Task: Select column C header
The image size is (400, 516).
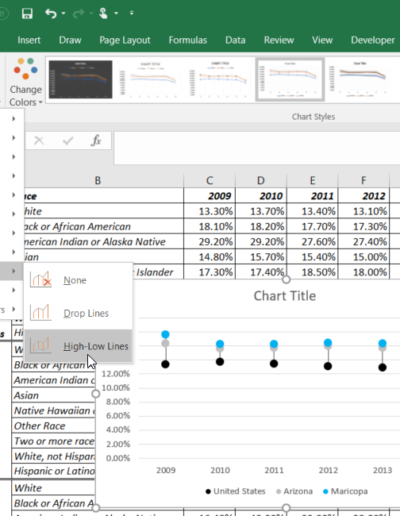Action: click(x=209, y=180)
